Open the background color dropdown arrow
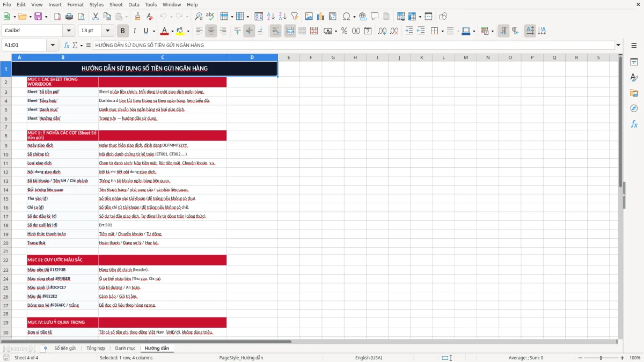This screenshot has height=362, width=644. coord(188,31)
